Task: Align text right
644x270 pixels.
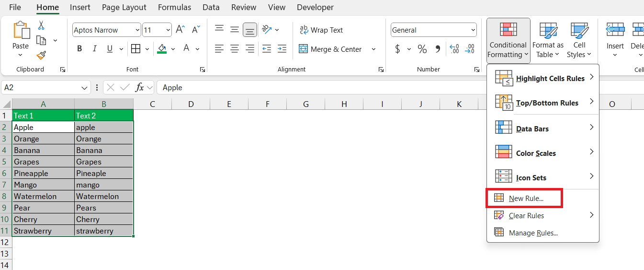Action: 250,48
